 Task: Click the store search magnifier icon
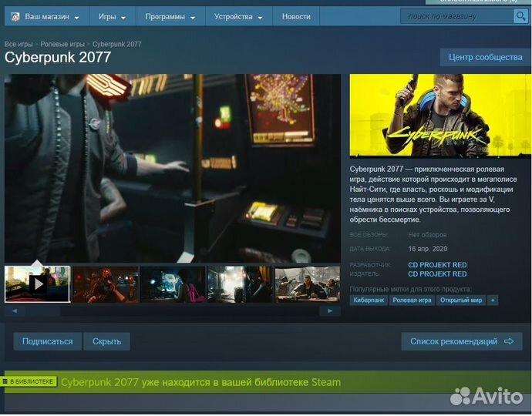point(520,16)
